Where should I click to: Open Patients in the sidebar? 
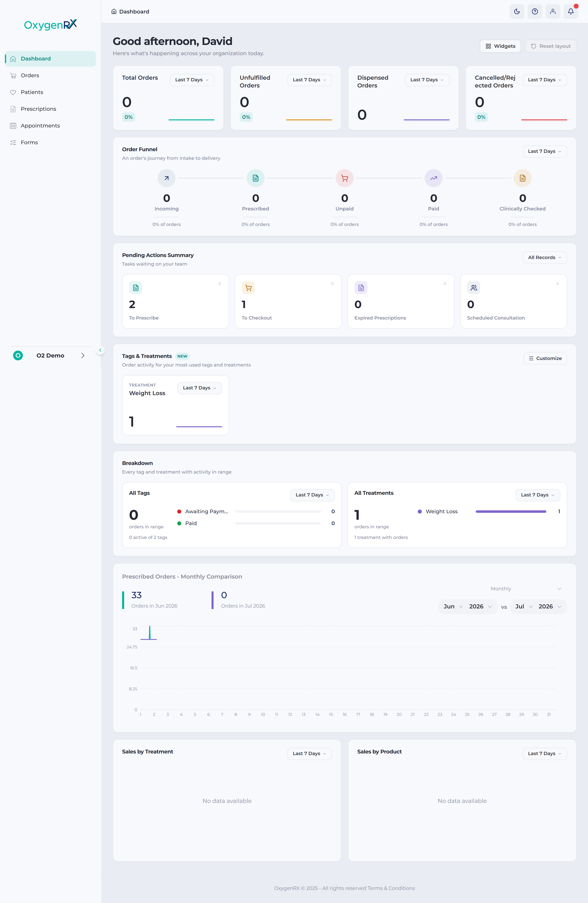[x=50, y=92]
